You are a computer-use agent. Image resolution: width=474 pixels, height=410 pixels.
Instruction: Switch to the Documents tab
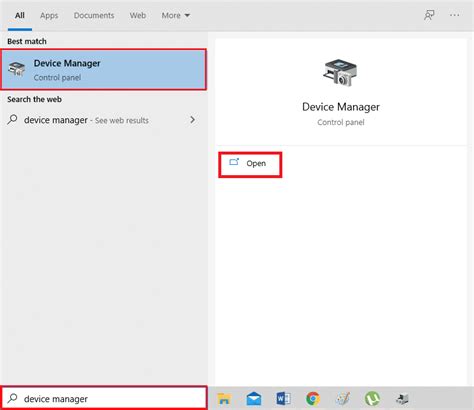point(94,15)
